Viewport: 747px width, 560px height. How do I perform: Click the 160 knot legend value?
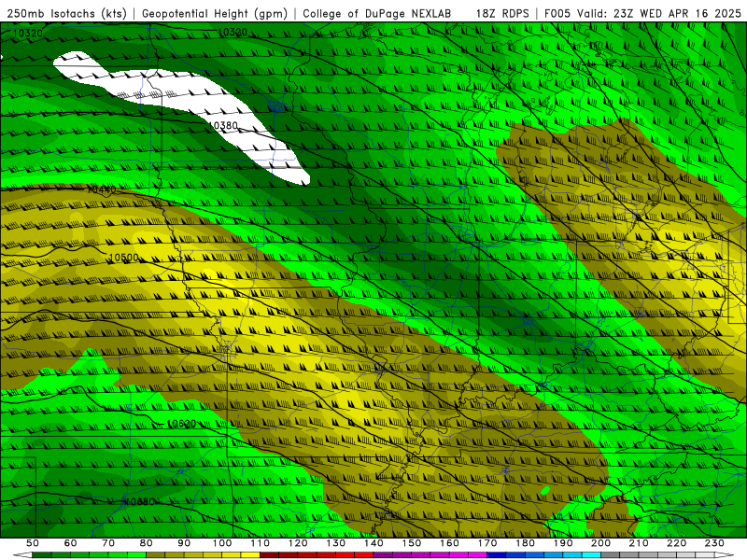449,543
